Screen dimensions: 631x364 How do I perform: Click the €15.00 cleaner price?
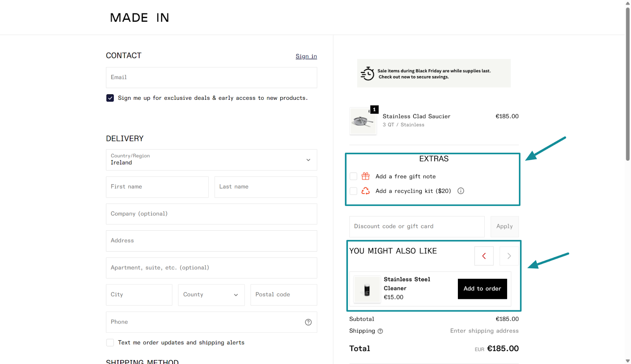(x=394, y=297)
